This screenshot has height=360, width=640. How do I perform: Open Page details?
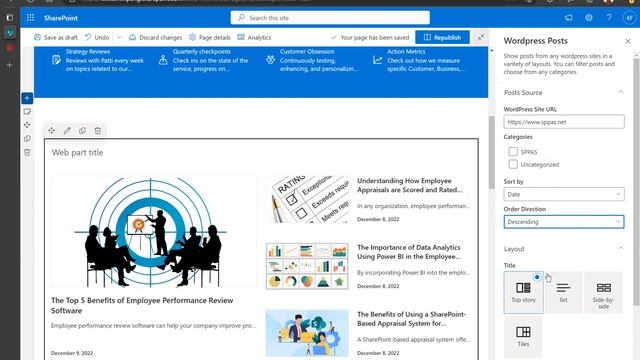pos(210,38)
